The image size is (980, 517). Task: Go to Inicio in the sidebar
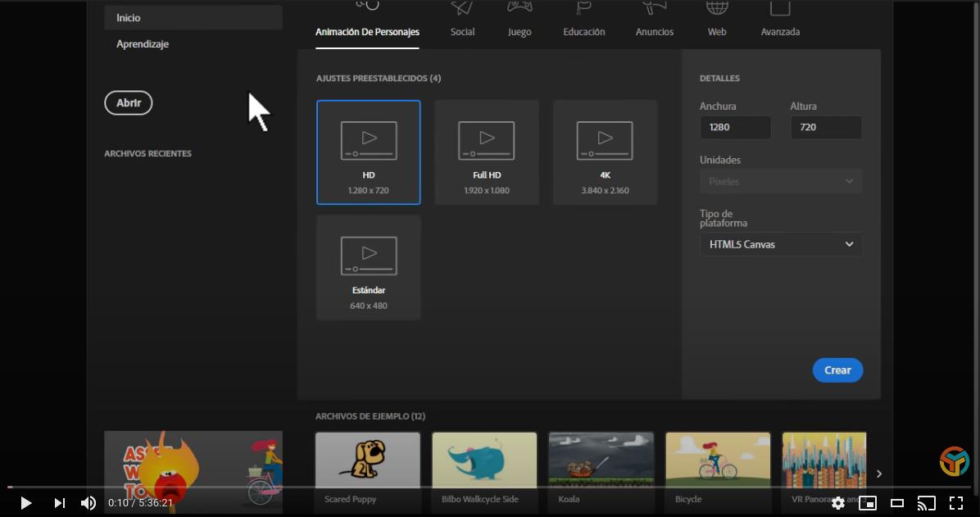click(x=193, y=17)
